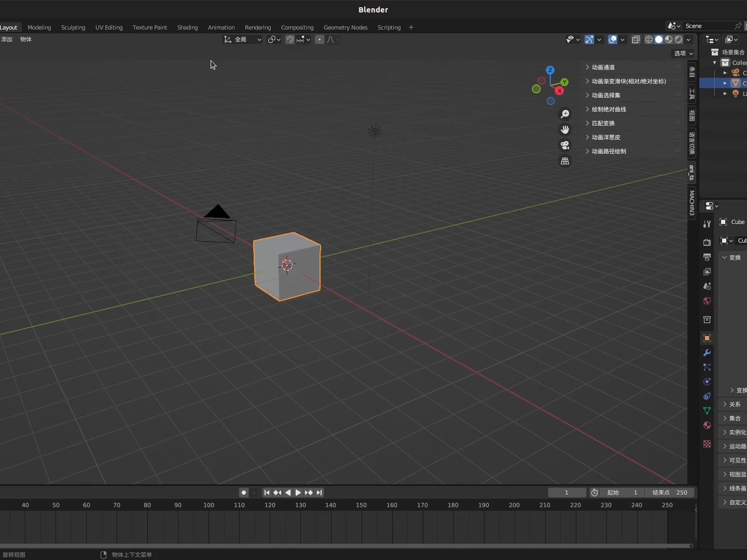Switch perspective/orthographic with grid icon

(565, 161)
